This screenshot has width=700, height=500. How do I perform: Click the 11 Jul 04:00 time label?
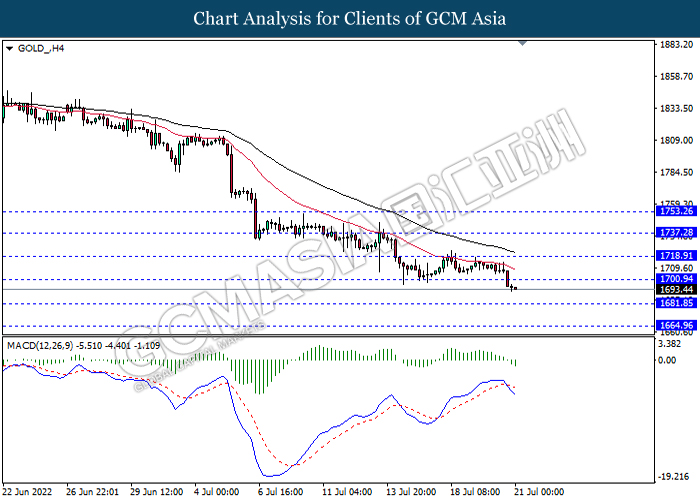347,492
